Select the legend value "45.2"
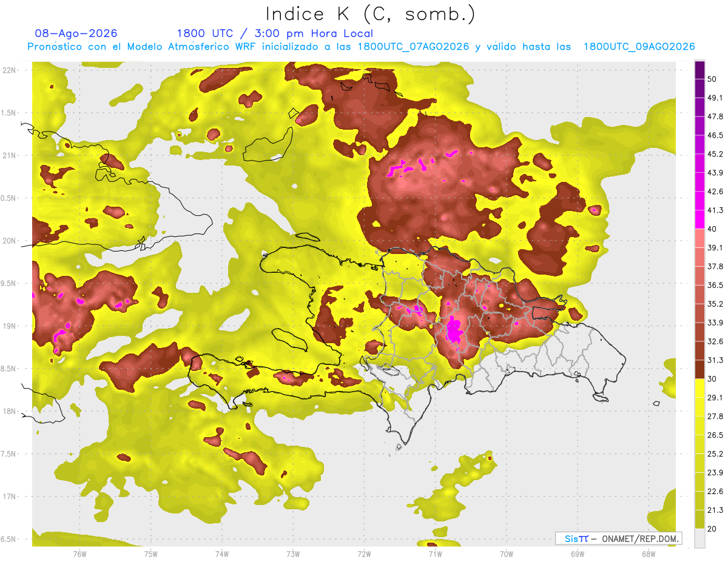Screen dimensions: 728x562 (x=715, y=154)
